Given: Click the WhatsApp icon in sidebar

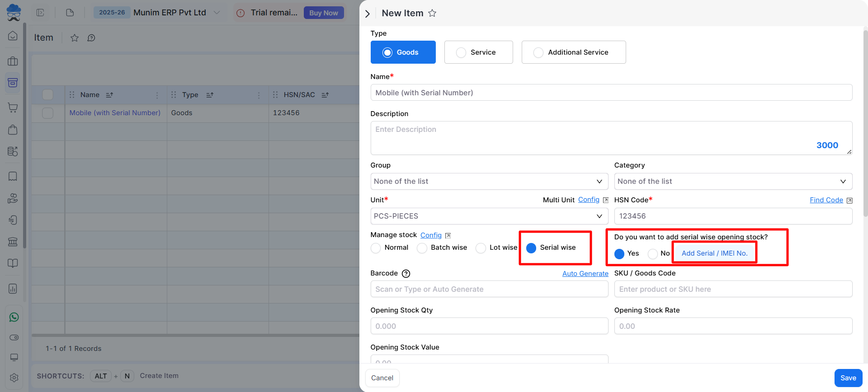Looking at the screenshot, I should pos(14,317).
